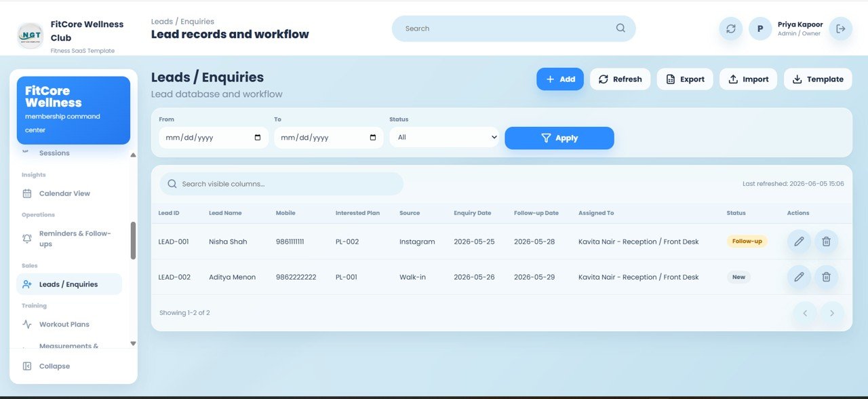
Task: Go to next page arrow
Action: 832,313
